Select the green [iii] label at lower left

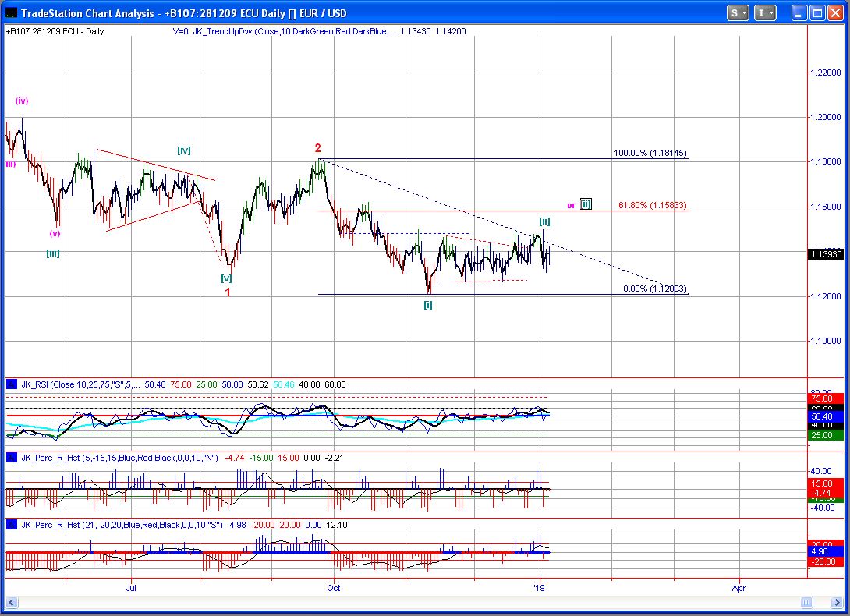click(52, 253)
